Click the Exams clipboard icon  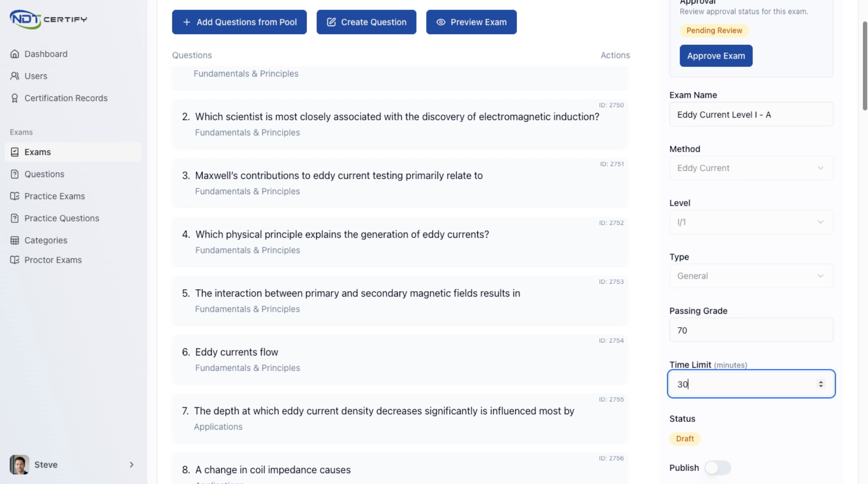[14, 152]
